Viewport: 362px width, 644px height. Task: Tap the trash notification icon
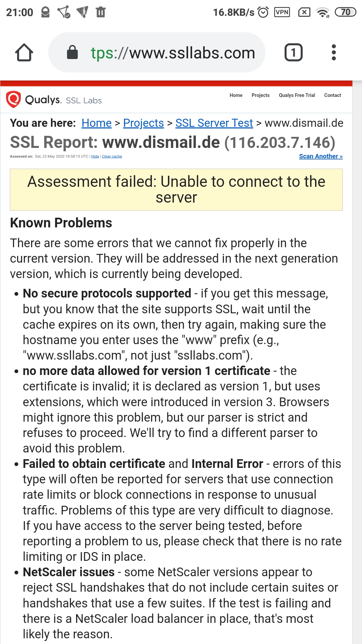coord(100,12)
